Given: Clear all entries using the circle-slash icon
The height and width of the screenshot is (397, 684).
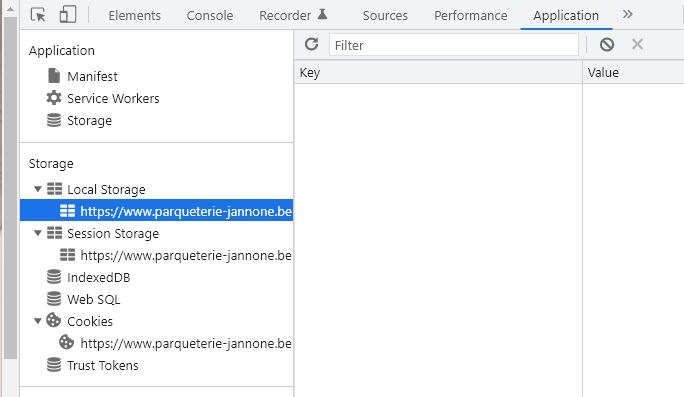Looking at the screenshot, I should coord(607,44).
